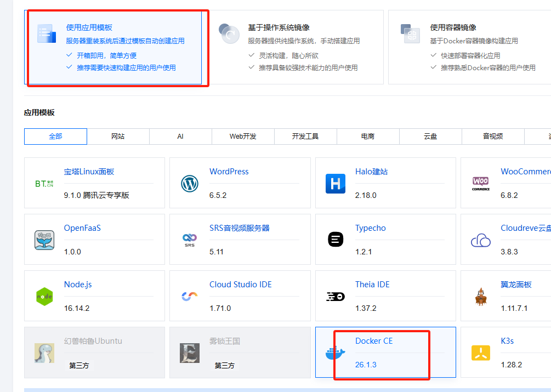Click the WooCommerce logo icon

(481, 183)
